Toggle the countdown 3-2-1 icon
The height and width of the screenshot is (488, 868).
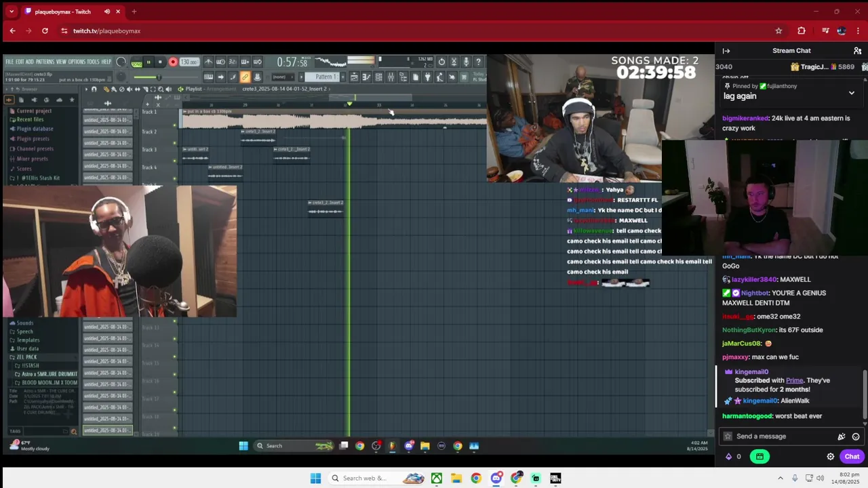pos(233,62)
